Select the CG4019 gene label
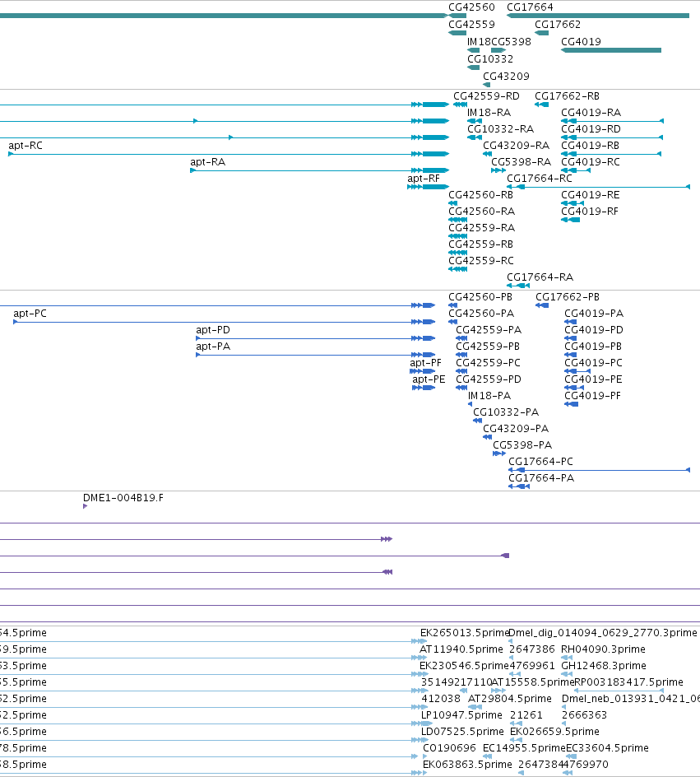The image size is (700, 777). click(x=581, y=42)
